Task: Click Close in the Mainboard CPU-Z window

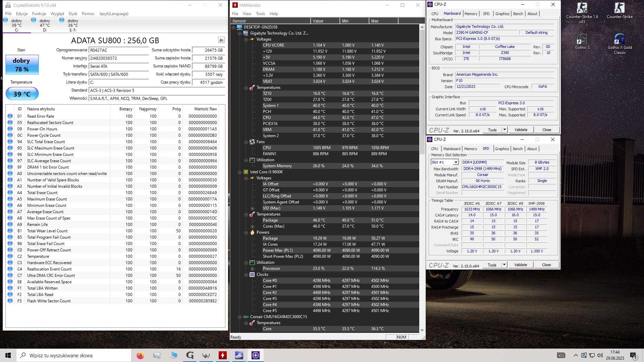Action: [x=547, y=130]
